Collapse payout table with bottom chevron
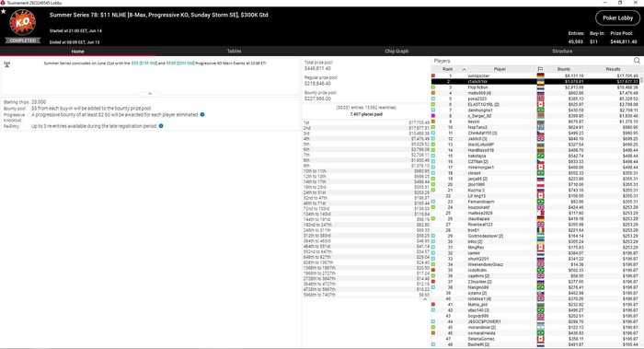644x349 pixels. pyautogui.click(x=425, y=299)
